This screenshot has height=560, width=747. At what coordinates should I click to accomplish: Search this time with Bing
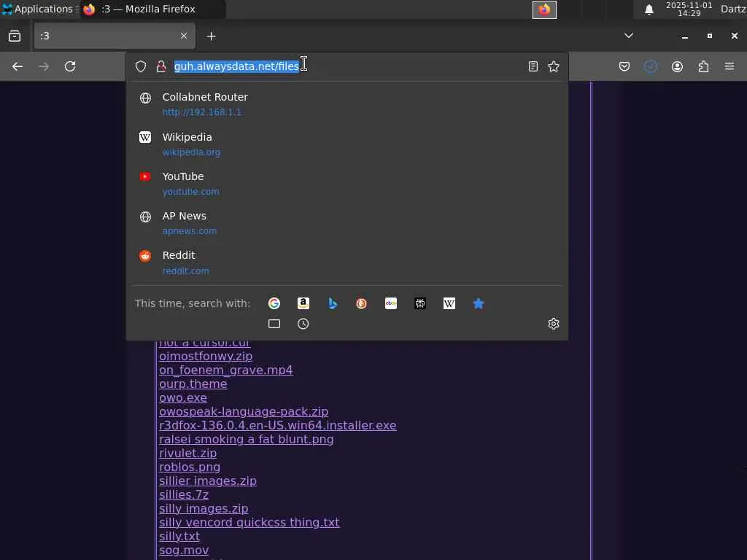(x=333, y=303)
